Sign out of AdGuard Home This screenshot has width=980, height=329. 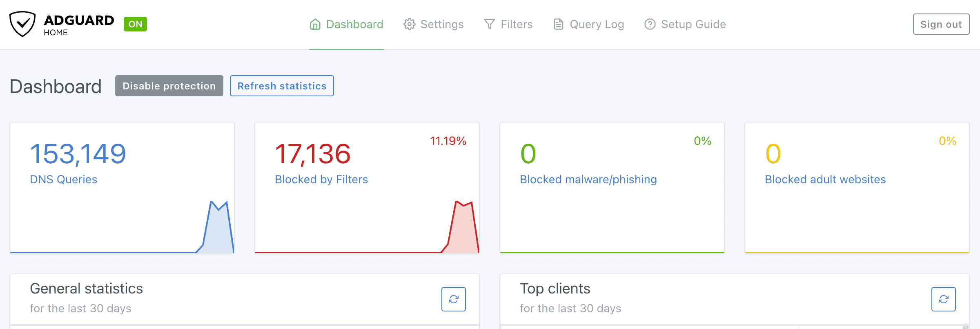(941, 24)
